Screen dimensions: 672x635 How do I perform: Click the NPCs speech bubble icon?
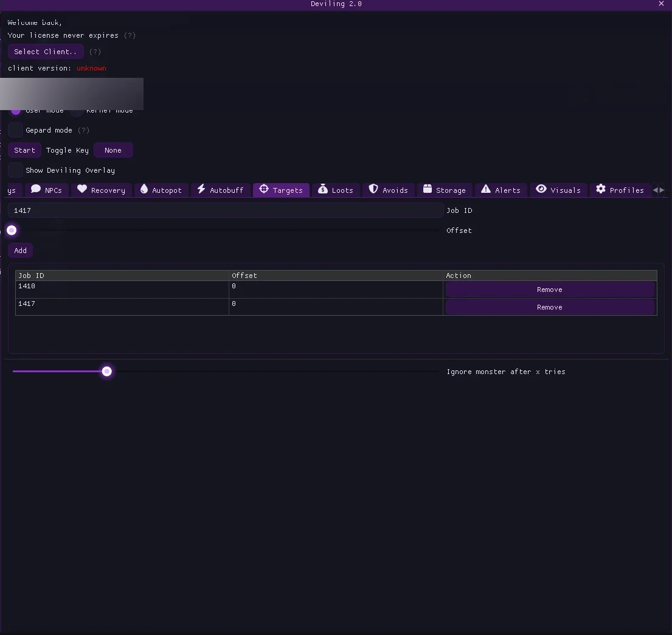pos(36,189)
